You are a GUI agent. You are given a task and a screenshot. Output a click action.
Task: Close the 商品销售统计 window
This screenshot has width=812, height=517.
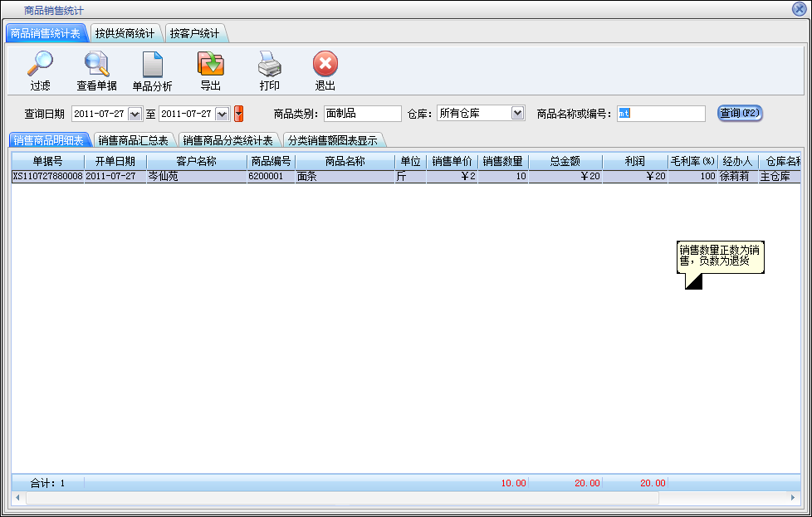point(800,9)
